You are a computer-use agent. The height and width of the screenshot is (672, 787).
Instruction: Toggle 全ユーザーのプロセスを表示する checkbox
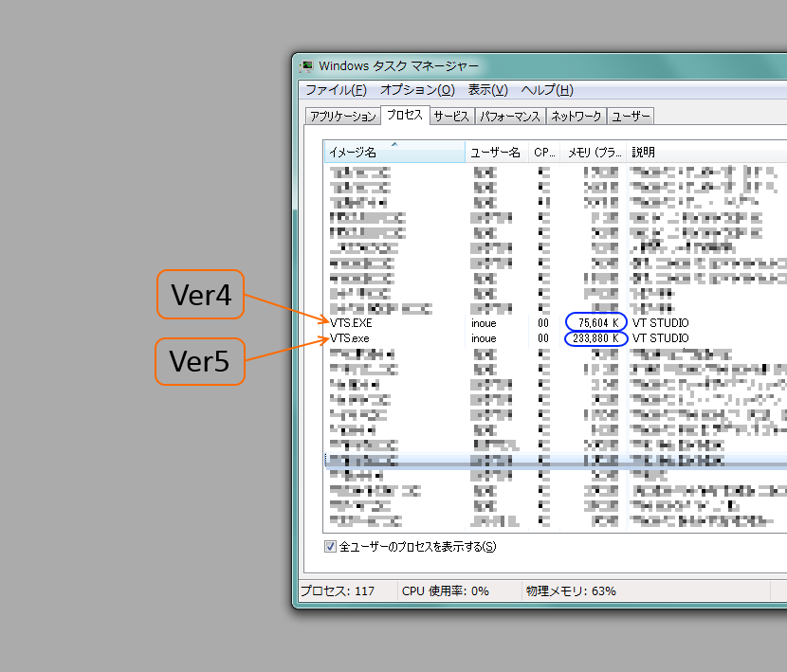point(331,546)
